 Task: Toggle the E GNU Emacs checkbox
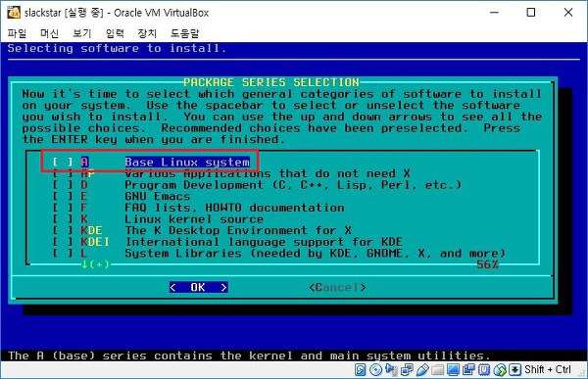63,197
